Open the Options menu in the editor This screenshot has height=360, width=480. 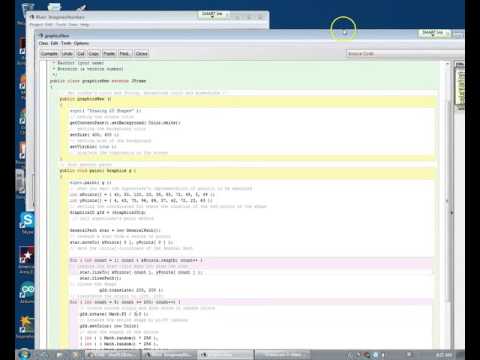click(x=81, y=43)
